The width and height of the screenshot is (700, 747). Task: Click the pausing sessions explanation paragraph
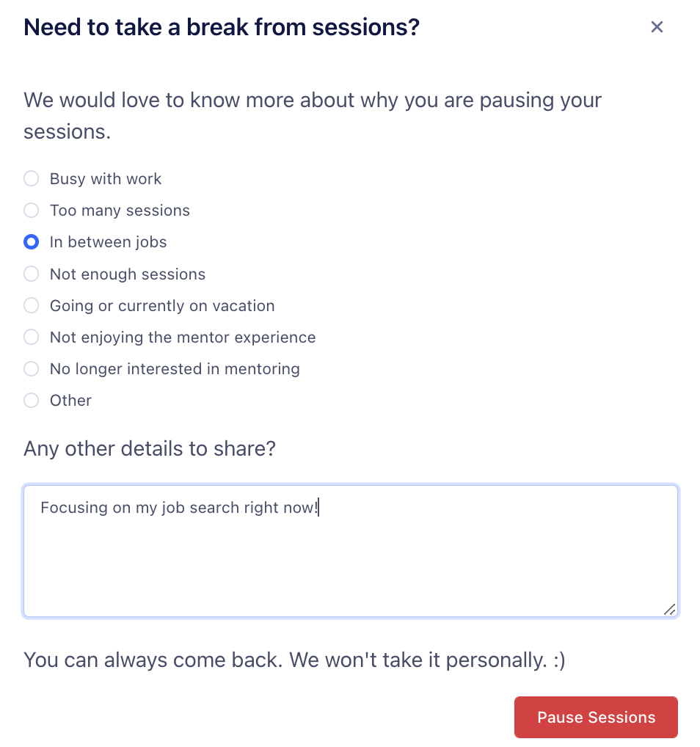pyautogui.click(x=313, y=115)
